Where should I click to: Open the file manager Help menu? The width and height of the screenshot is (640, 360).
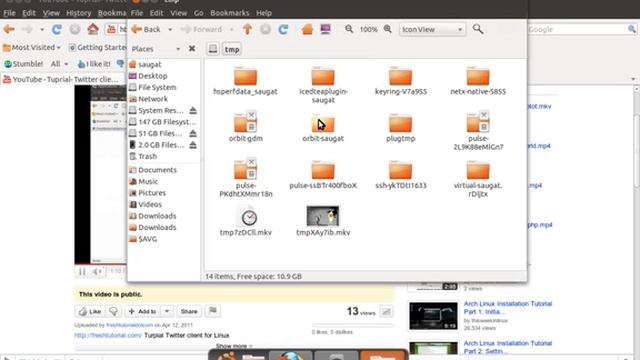[264, 13]
